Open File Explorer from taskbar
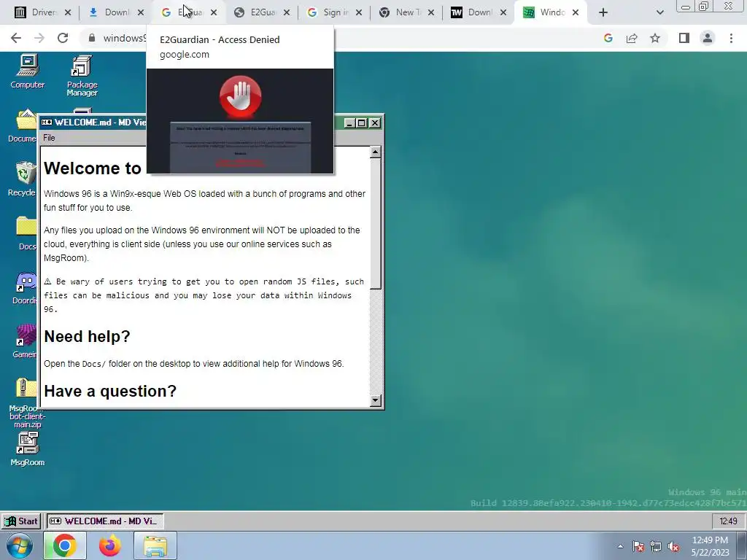 click(155, 545)
